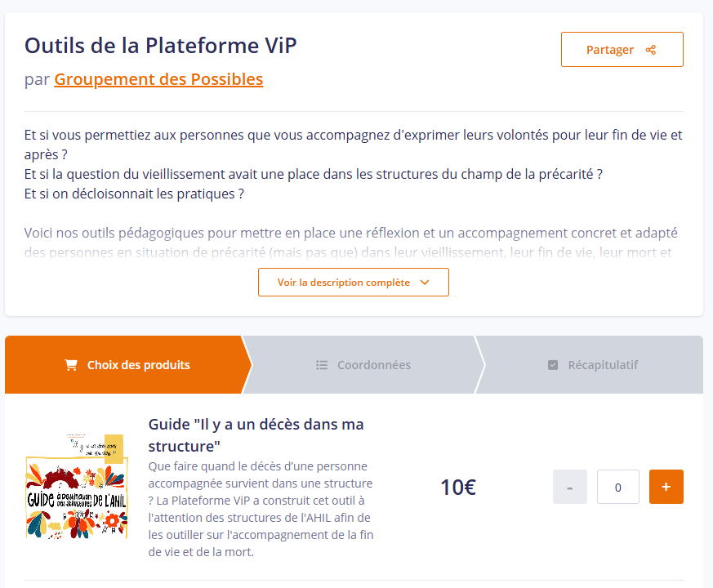Open the Groupement des Possibles link

(158, 79)
